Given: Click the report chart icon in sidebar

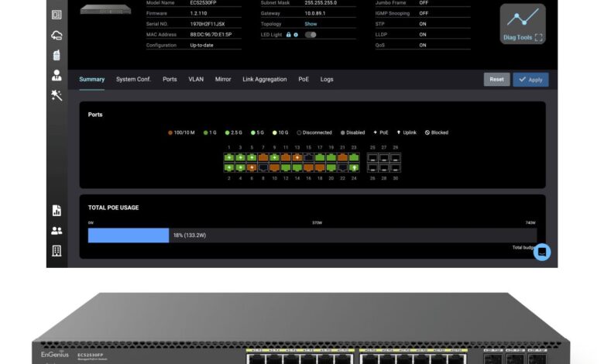Looking at the screenshot, I should [x=57, y=211].
